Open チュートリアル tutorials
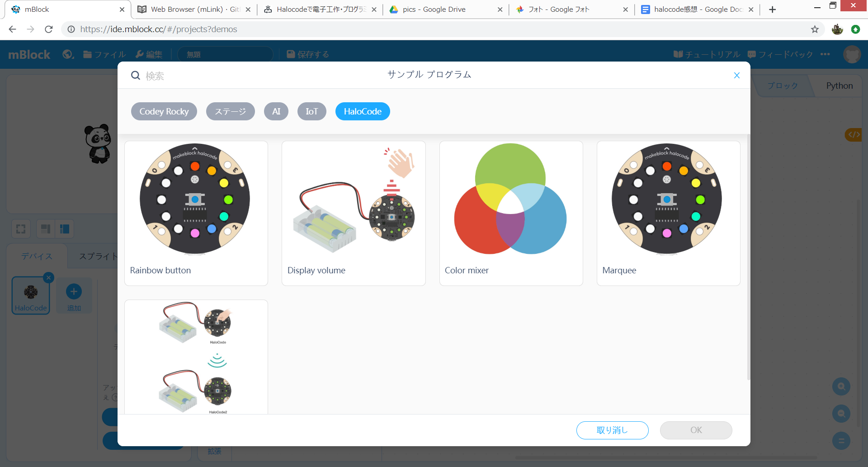This screenshot has width=868, height=467. [x=707, y=54]
